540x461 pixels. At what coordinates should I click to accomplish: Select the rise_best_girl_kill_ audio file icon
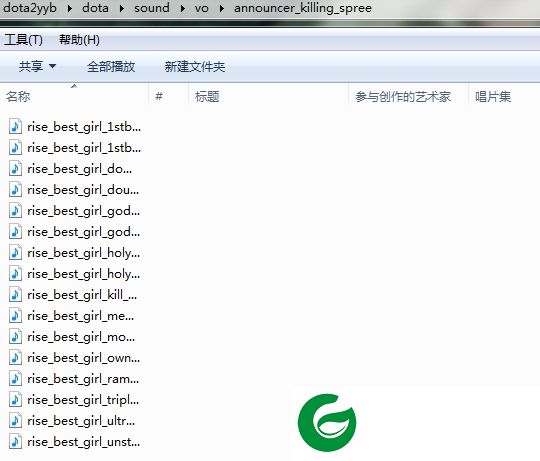coord(15,295)
